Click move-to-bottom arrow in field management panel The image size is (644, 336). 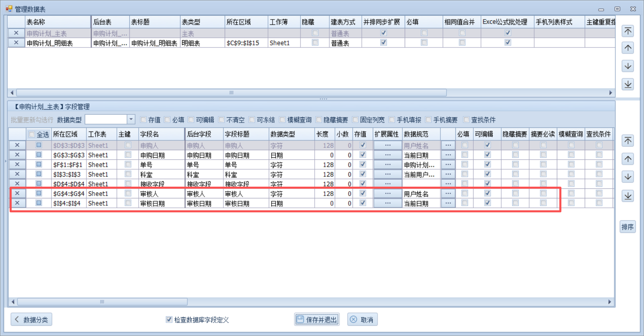[628, 196]
